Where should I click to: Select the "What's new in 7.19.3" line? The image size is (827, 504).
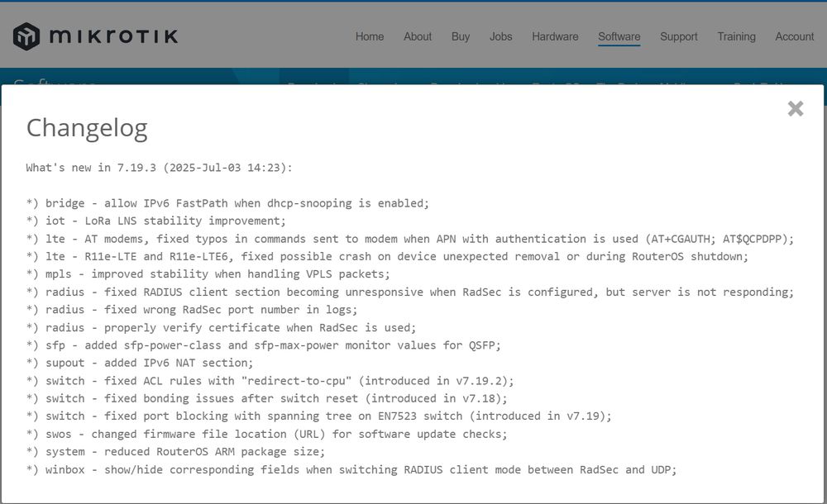click(x=160, y=168)
